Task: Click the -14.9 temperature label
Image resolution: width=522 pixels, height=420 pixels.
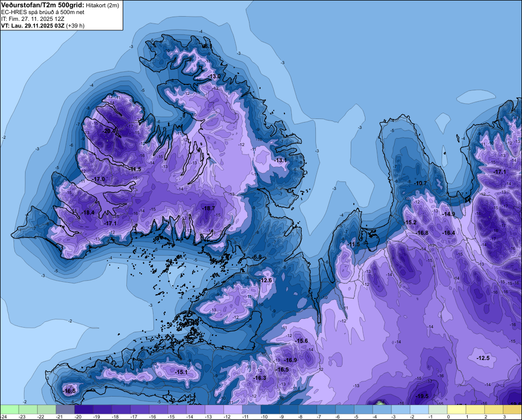Action: (x=448, y=214)
